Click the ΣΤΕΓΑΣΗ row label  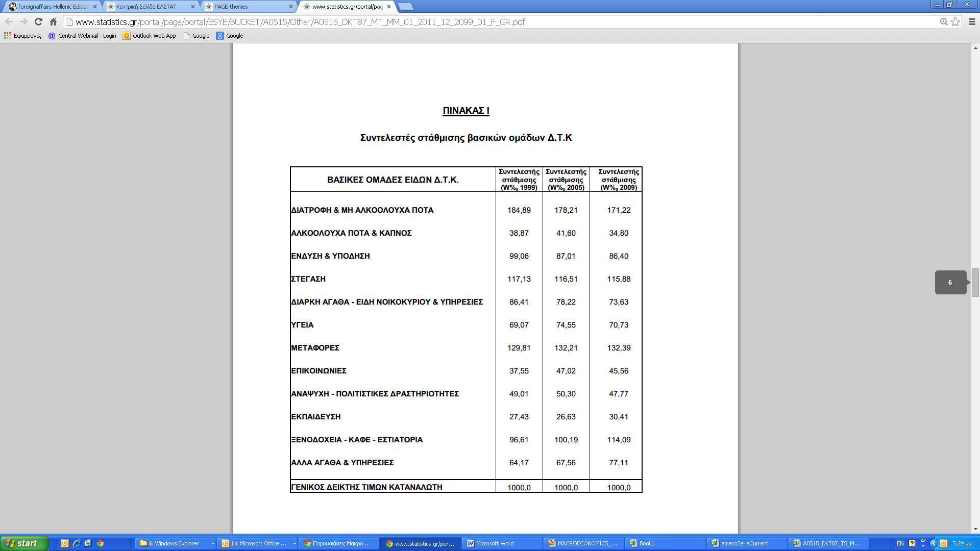[x=308, y=279]
